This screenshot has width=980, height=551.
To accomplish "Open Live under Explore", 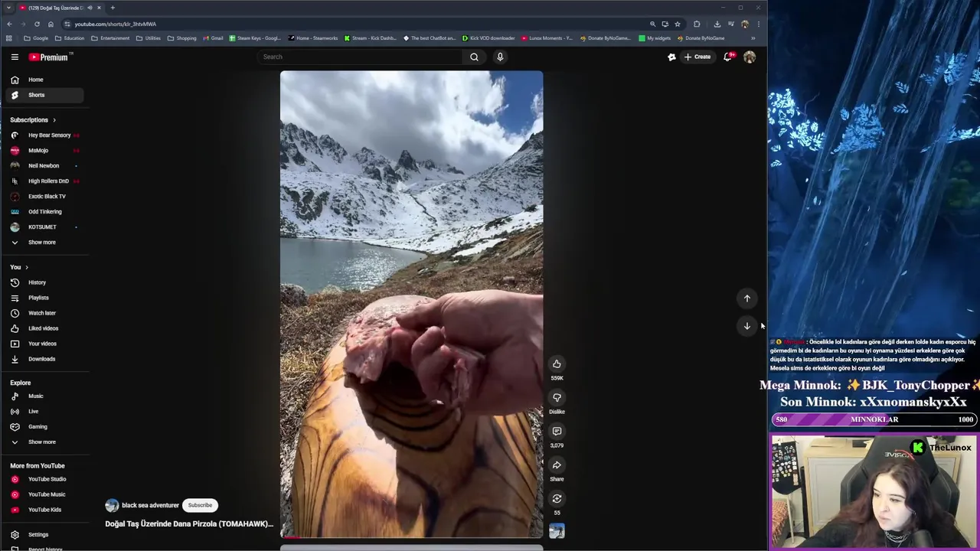I will (43, 412).
